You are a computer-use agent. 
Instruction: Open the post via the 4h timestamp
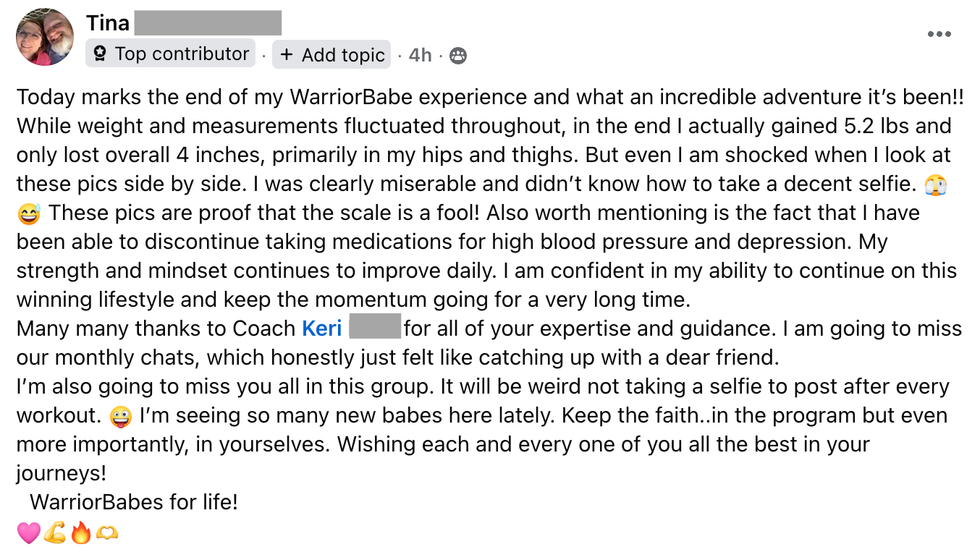[x=421, y=54]
